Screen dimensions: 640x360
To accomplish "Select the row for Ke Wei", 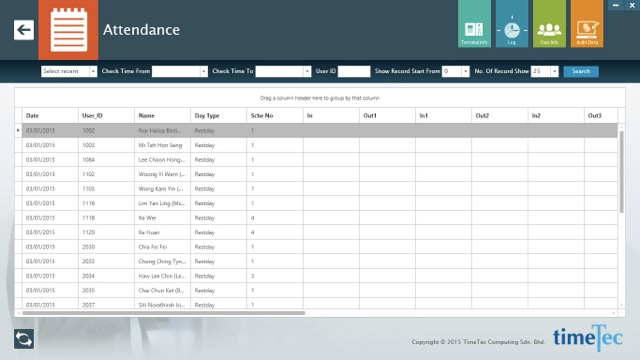I will 320,218.
